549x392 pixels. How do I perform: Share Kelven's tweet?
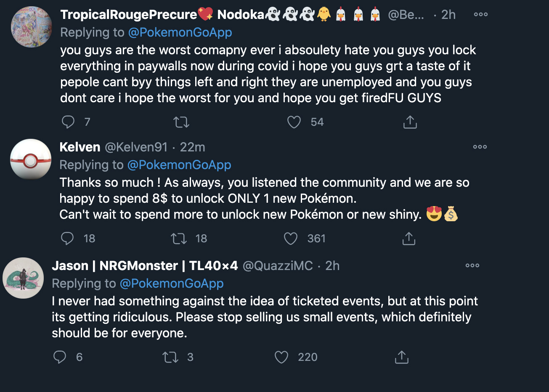(x=408, y=238)
